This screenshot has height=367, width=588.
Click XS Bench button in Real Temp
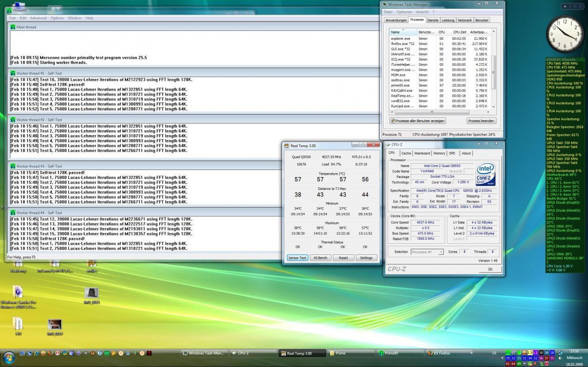pyautogui.click(x=320, y=258)
